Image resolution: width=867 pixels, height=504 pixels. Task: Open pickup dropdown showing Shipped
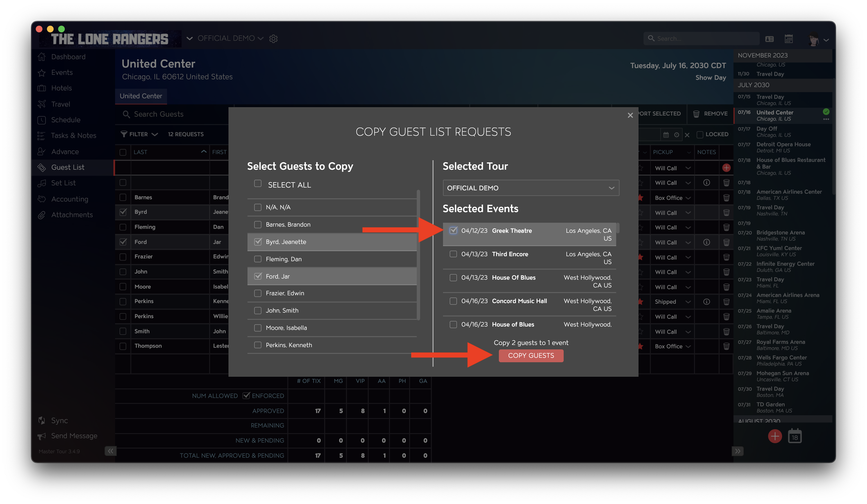[x=673, y=301]
